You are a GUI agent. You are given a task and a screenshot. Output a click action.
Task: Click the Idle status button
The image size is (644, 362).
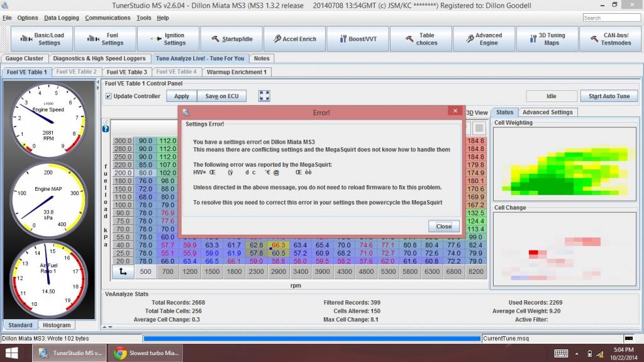click(x=551, y=96)
